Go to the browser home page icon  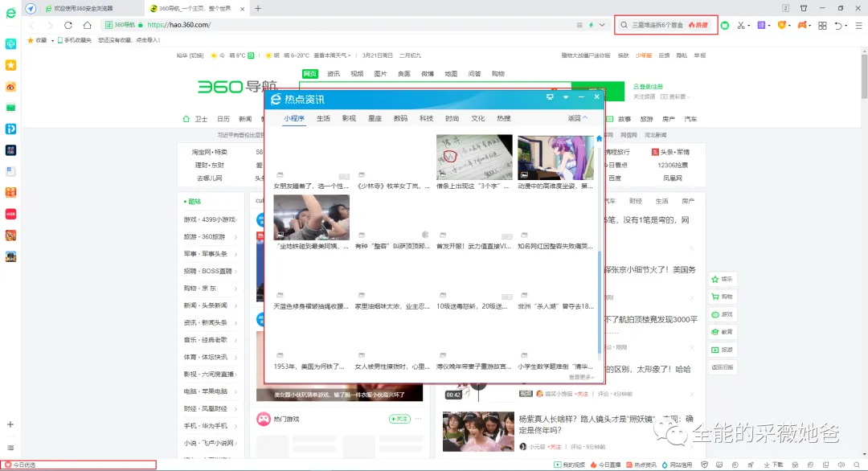(87, 25)
